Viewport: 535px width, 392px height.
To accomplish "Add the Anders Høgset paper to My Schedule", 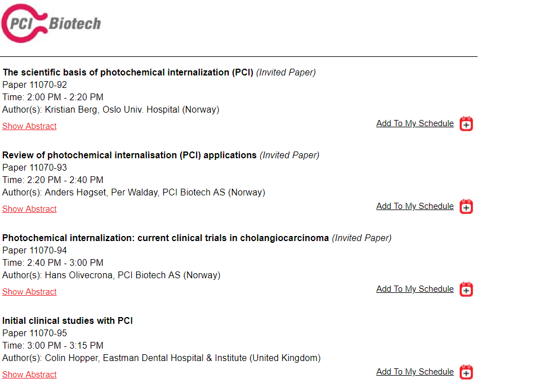I will coord(415,206).
